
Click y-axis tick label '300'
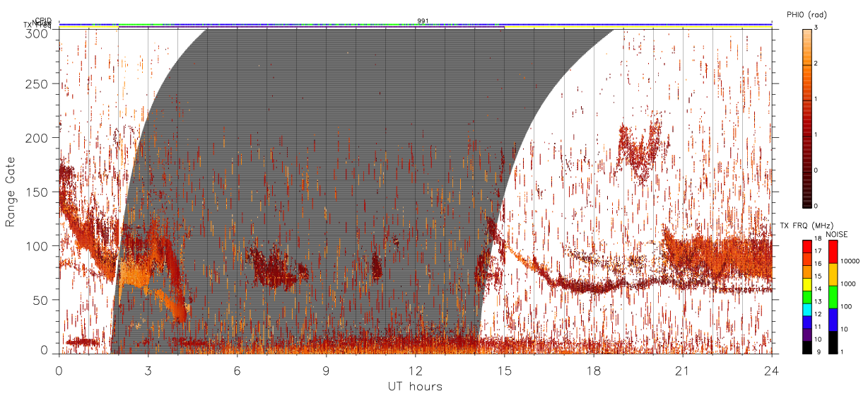tap(37, 33)
